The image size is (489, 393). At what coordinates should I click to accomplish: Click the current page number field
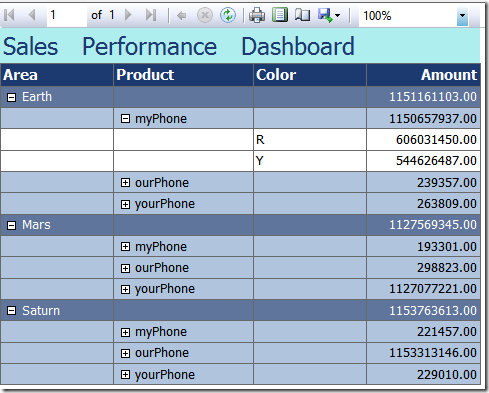67,15
